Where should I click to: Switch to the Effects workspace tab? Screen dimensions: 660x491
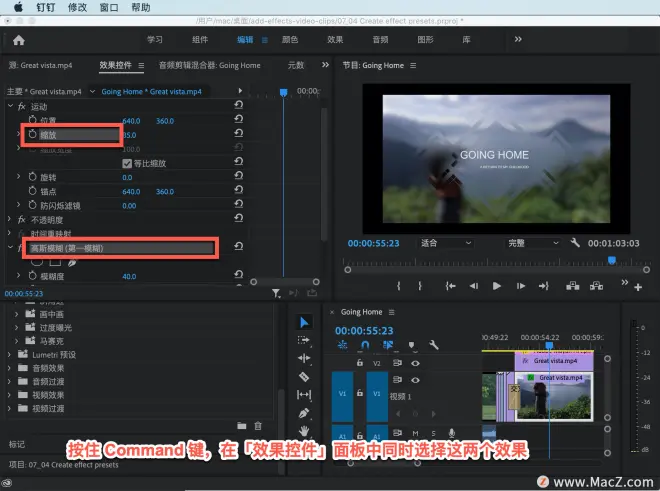[x=335, y=40]
